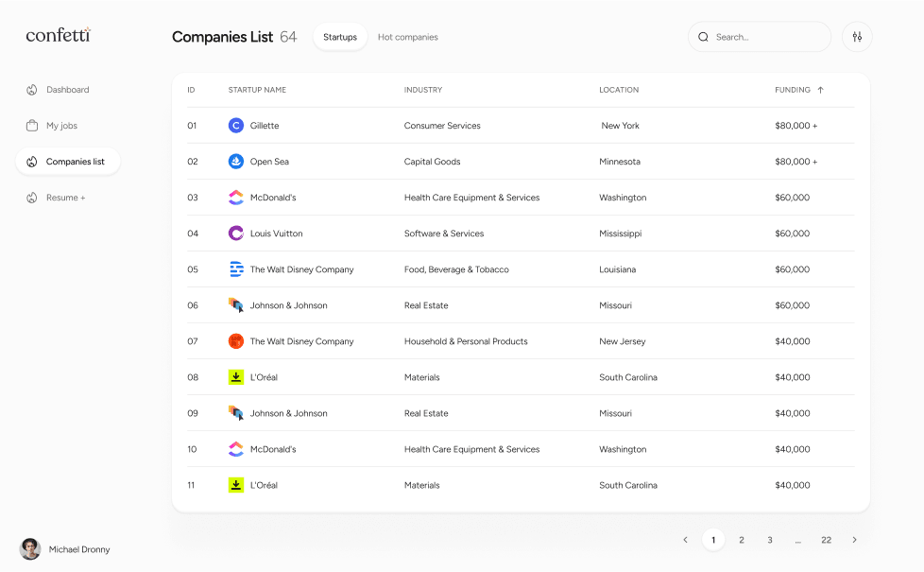The height and width of the screenshot is (572, 924).
Task: Click the magnifying glass search icon
Action: (x=703, y=36)
